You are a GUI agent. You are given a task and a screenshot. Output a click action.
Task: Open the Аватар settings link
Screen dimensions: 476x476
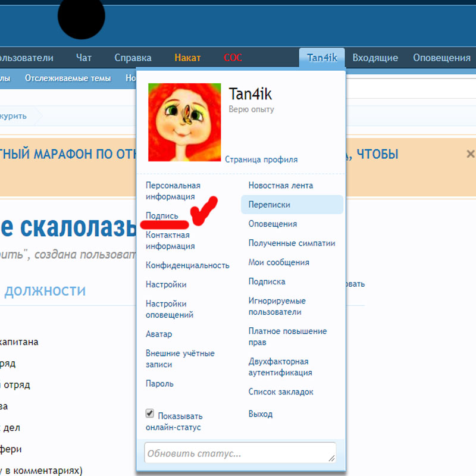(159, 334)
